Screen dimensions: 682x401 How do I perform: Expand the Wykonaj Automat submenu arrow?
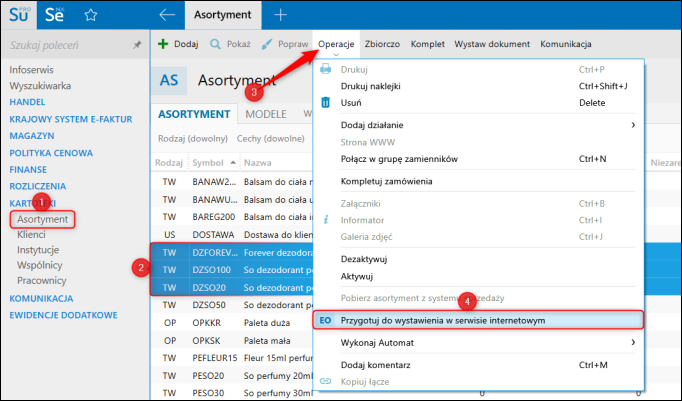pyautogui.click(x=633, y=342)
